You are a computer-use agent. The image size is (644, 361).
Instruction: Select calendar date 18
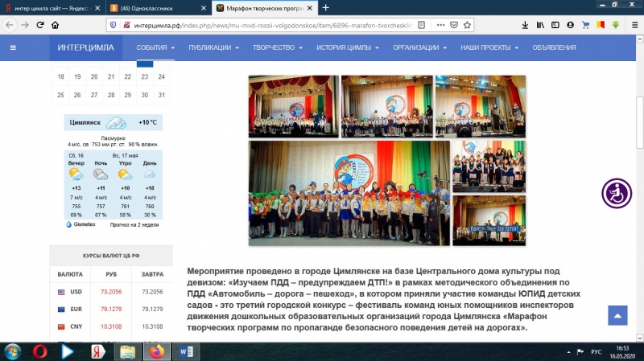pos(61,76)
